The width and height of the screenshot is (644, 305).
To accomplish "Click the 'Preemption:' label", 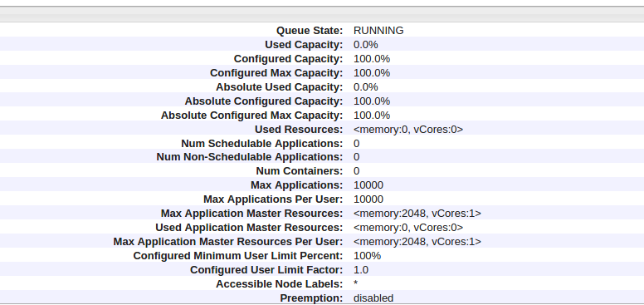I will [311, 298].
